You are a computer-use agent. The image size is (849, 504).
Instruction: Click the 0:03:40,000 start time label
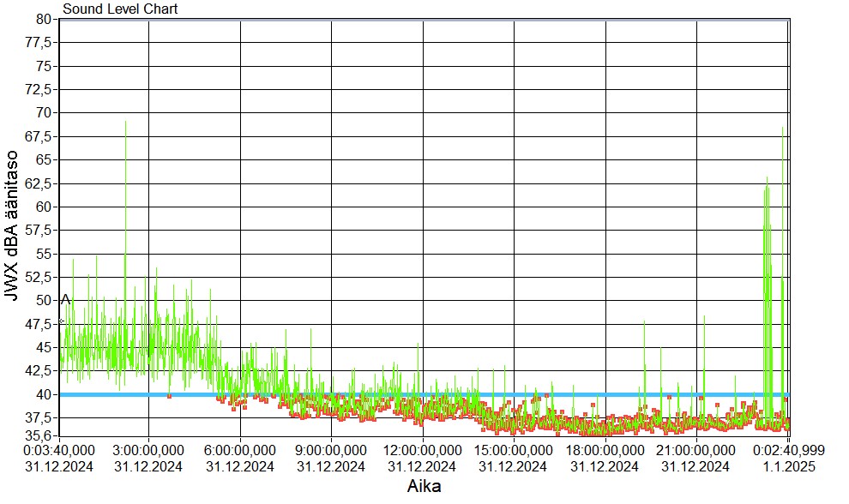59,451
